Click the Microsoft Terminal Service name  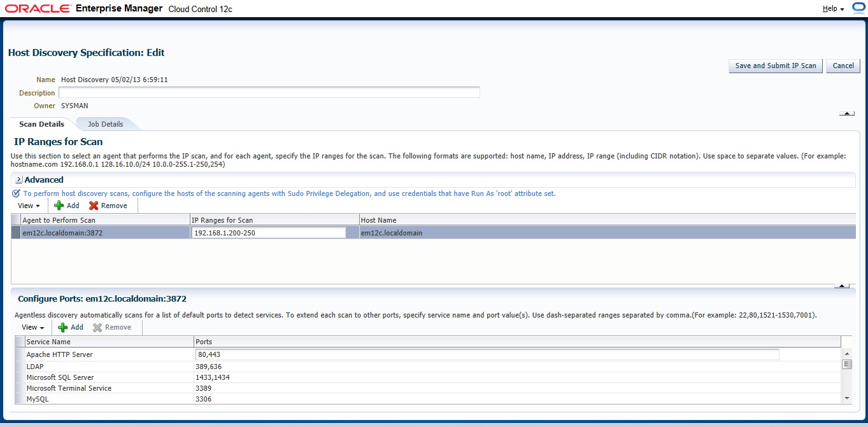(69, 388)
